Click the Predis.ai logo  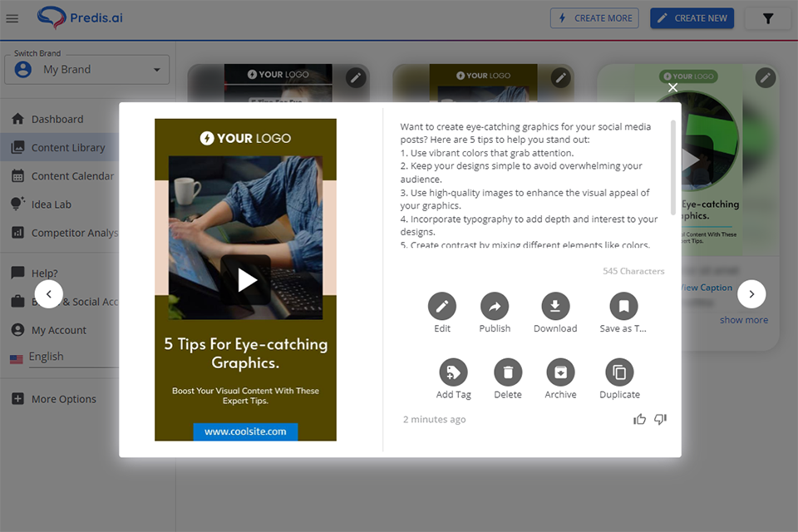click(x=80, y=17)
